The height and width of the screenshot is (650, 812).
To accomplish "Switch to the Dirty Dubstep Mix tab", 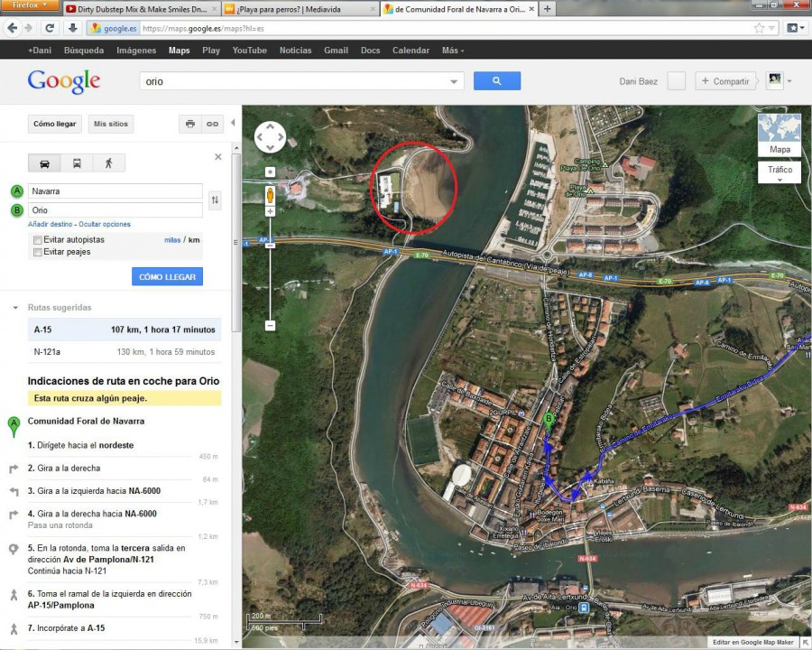I will [x=142, y=9].
